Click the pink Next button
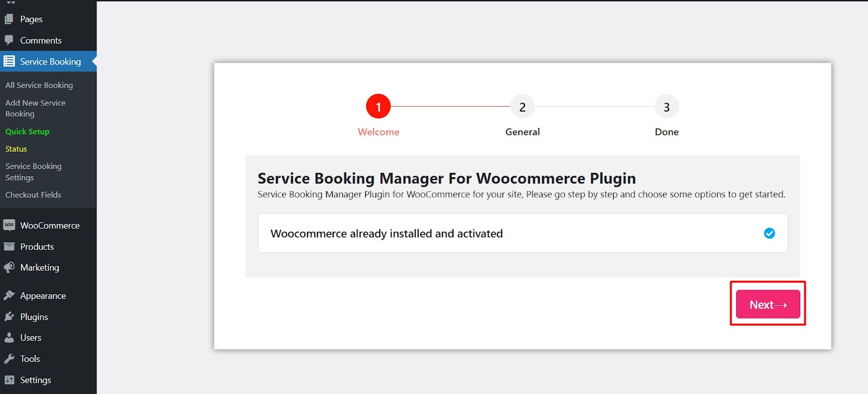 coord(768,304)
